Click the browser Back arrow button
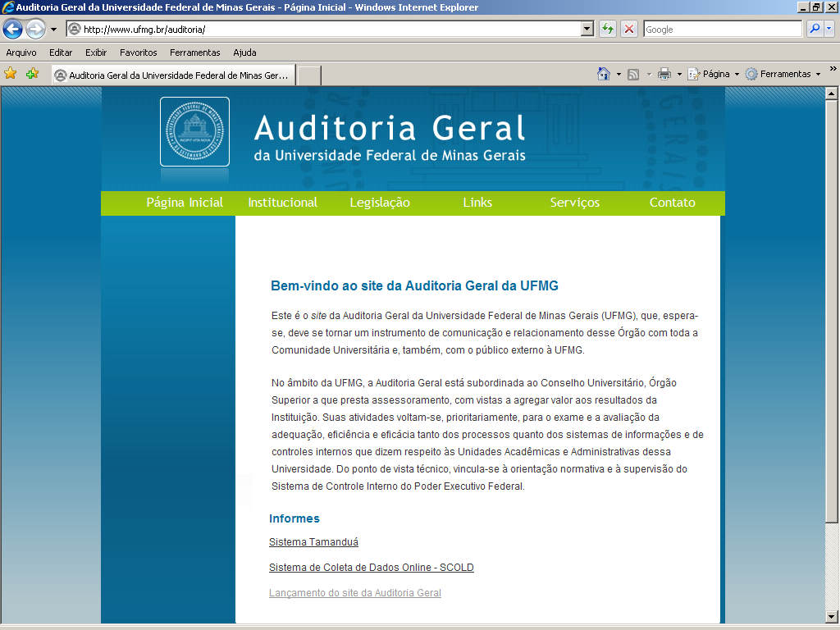The height and width of the screenshot is (630, 840). [x=13, y=29]
